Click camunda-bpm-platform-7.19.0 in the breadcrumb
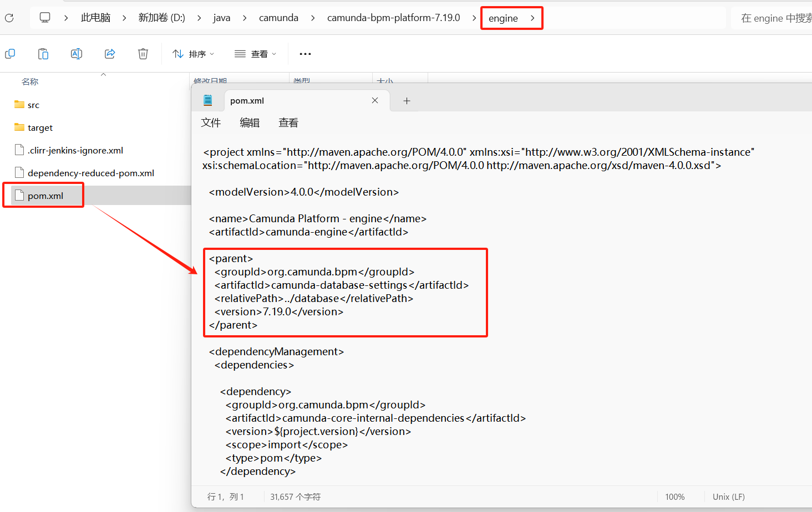 point(394,18)
